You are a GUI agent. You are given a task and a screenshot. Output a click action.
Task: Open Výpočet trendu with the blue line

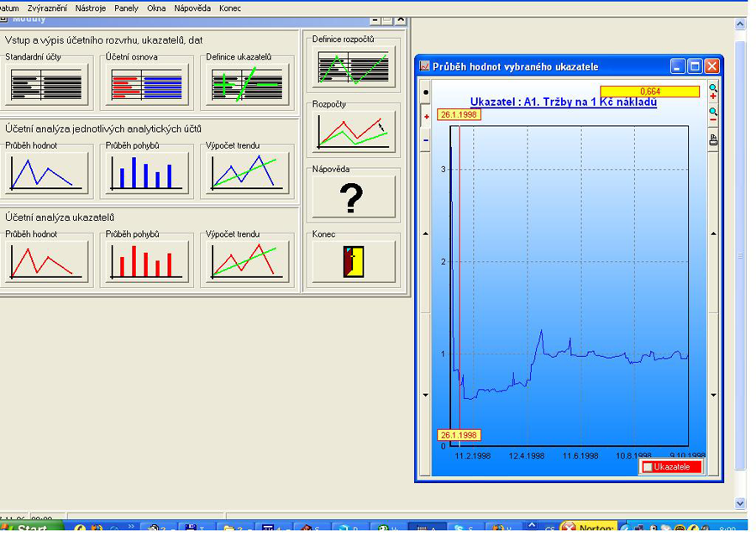pyautogui.click(x=247, y=173)
